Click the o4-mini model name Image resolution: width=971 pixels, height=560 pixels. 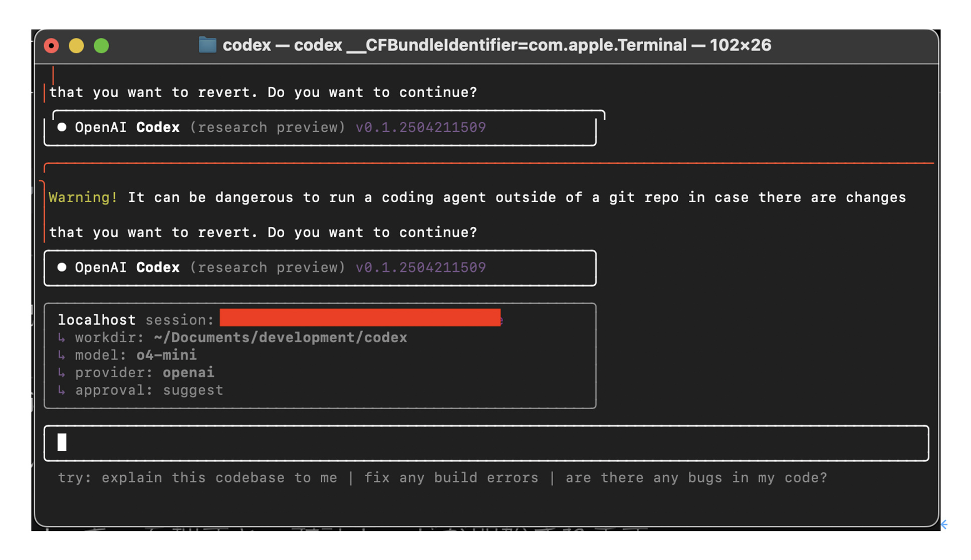pos(166,355)
